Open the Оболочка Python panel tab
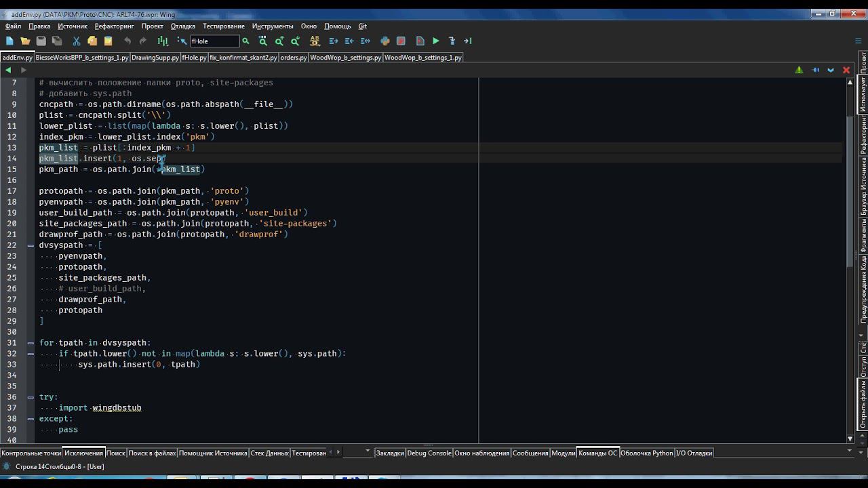Screen dimensions: 868x488 tap(646, 453)
